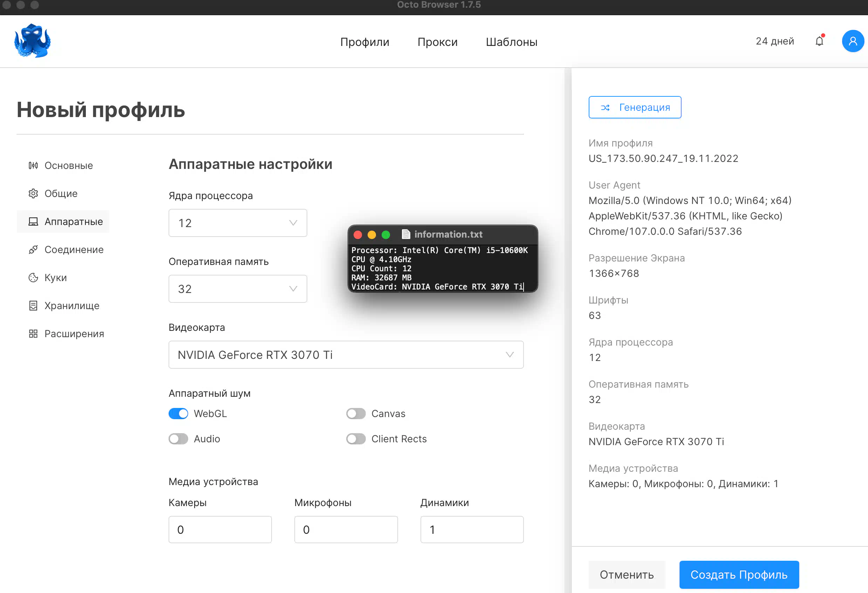
Task: Click the profile name US_173.50.90.247_19.11.2022
Action: (663, 158)
